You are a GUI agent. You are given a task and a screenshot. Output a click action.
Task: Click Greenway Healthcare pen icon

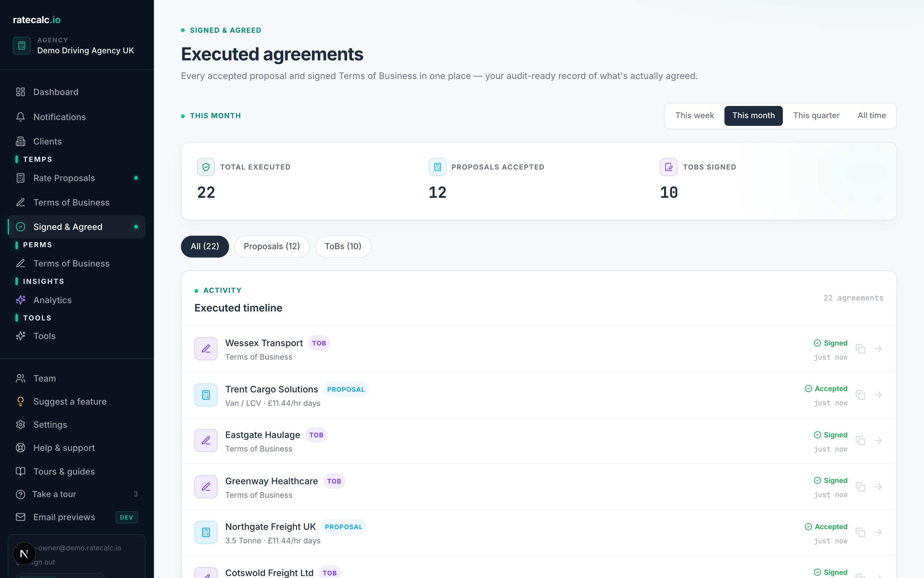206,487
